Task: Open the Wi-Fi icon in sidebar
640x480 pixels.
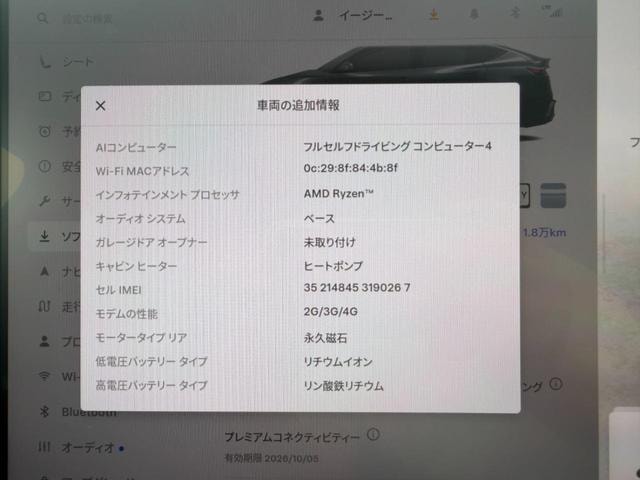Action: tap(44, 376)
